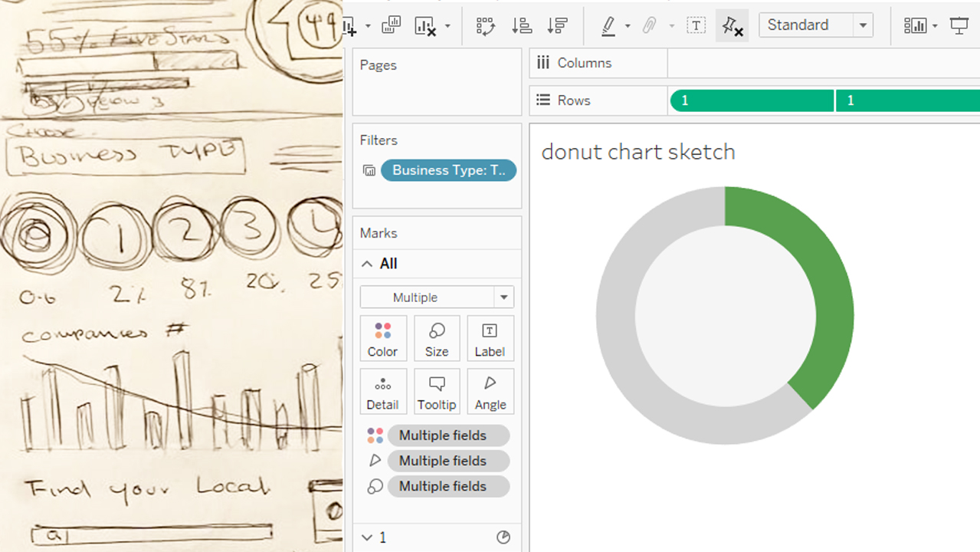Screen dimensions: 980x552
Task: Click the Tooltip marks card button
Action: [437, 391]
